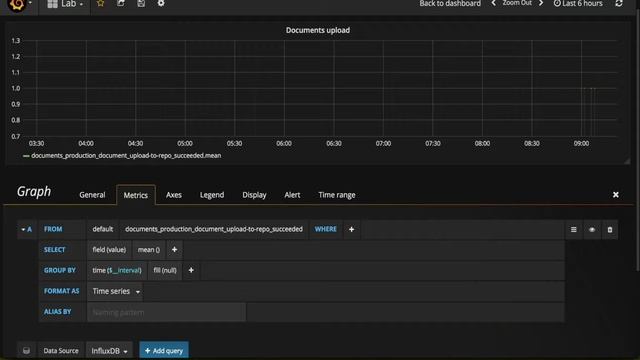Screen dimensions: 640x360
Task: Click the GROUP BY label
Action: [x=60, y=270]
